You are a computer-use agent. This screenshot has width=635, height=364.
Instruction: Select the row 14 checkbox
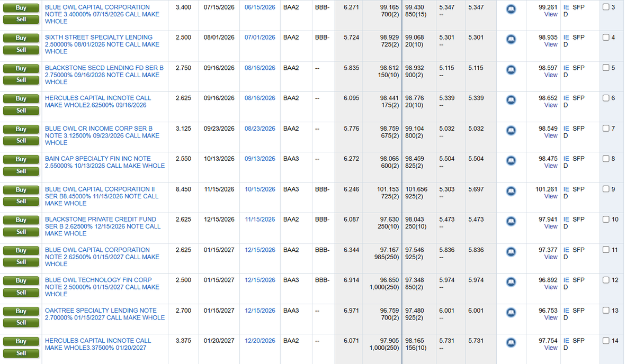tap(606, 341)
